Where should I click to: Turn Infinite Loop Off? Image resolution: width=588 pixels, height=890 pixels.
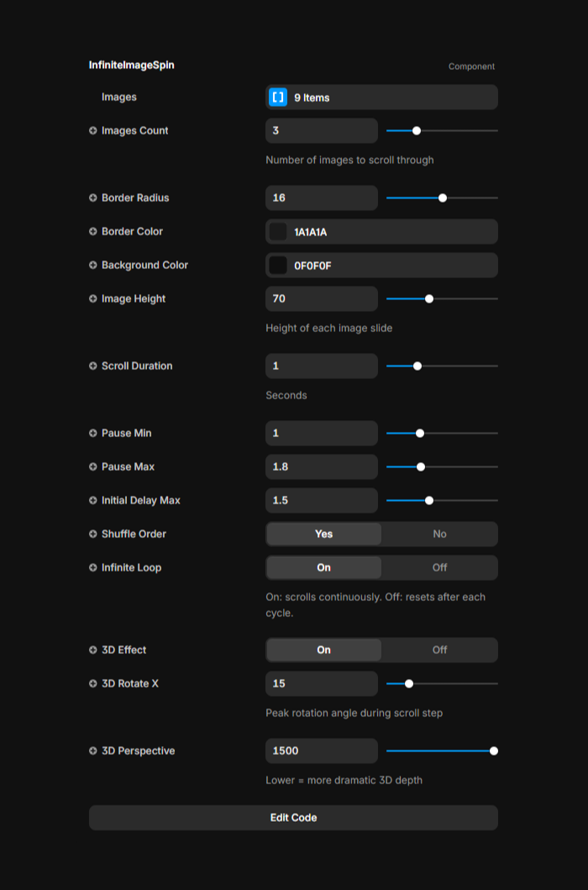coord(439,568)
